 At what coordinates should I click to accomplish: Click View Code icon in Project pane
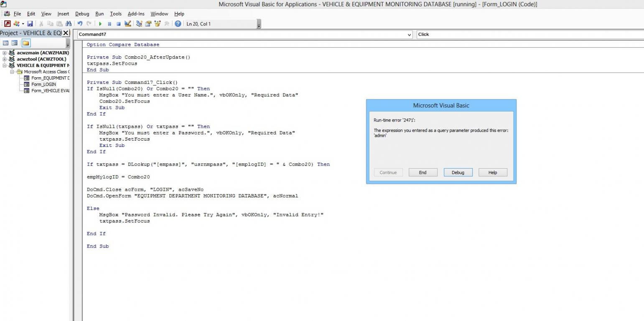5,43
